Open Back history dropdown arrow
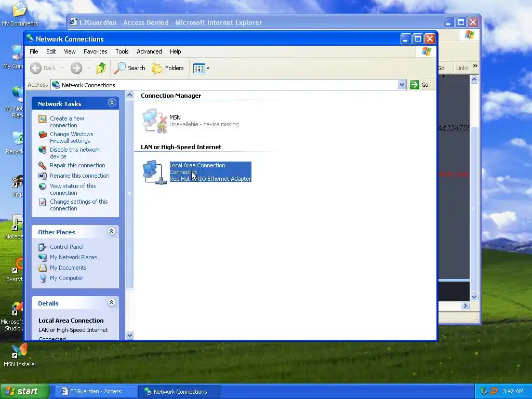532x399 pixels. tap(62, 68)
